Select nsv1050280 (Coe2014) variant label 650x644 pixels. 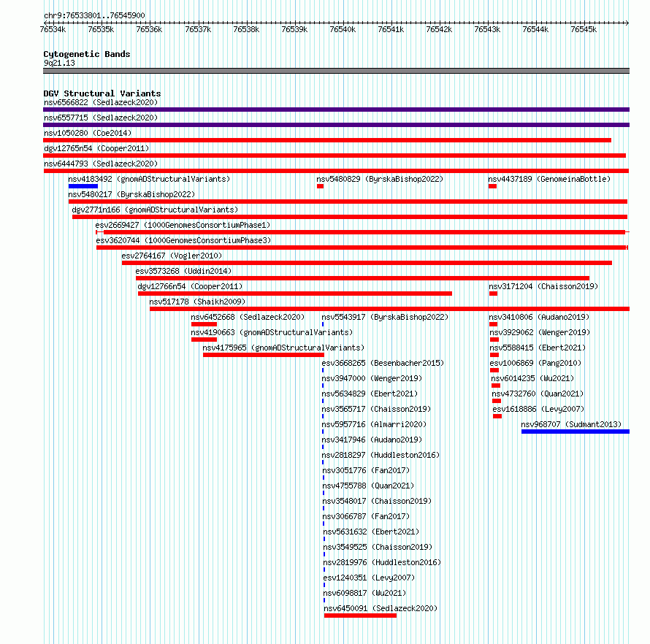88,133
